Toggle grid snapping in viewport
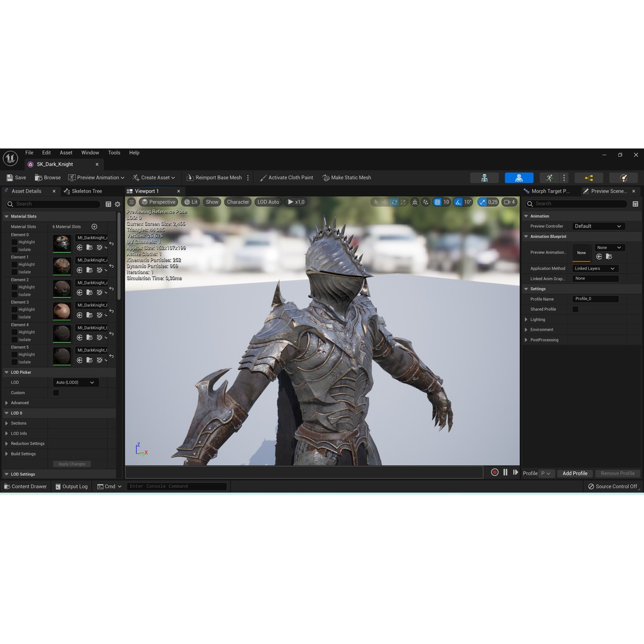The height and width of the screenshot is (644, 644). tap(438, 202)
